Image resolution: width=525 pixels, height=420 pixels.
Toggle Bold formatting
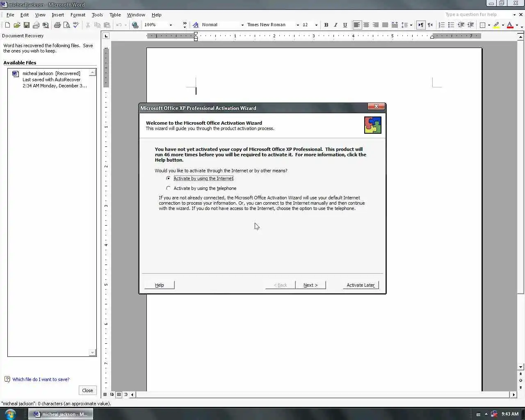click(326, 25)
